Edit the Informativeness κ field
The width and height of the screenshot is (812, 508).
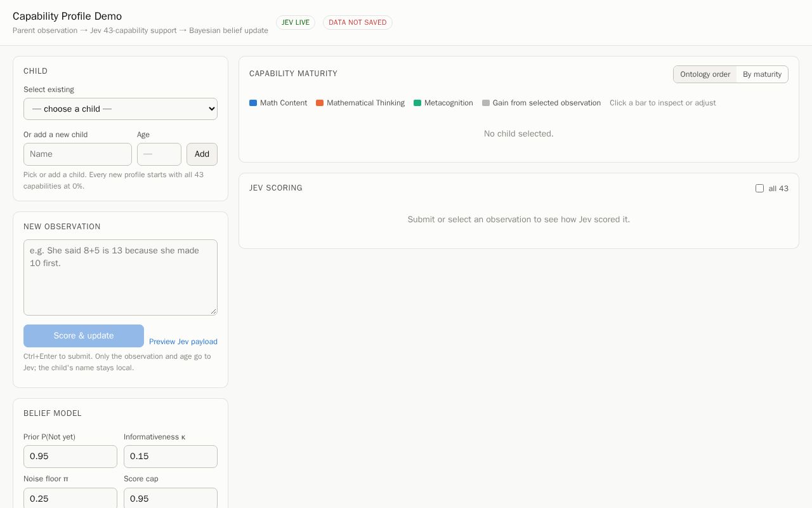(171, 457)
